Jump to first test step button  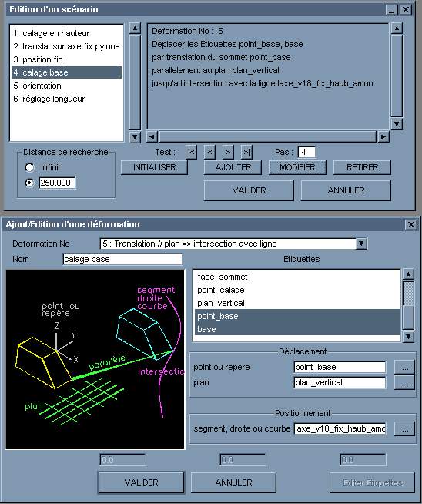point(191,152)
